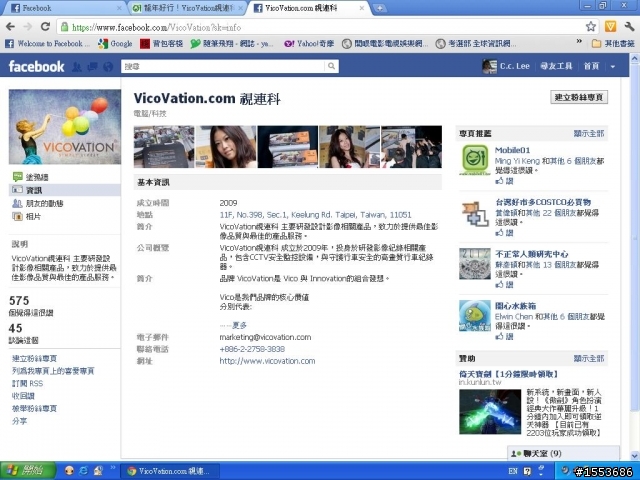This screenshot has height=480, width=640.
Task: Open second photo of woman's face
Action: 226,147
